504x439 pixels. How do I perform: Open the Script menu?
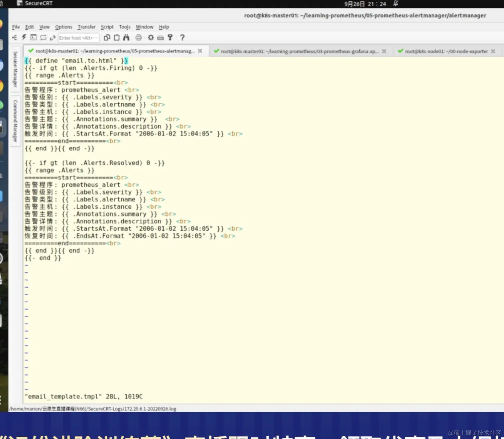[x=107, y=27]
